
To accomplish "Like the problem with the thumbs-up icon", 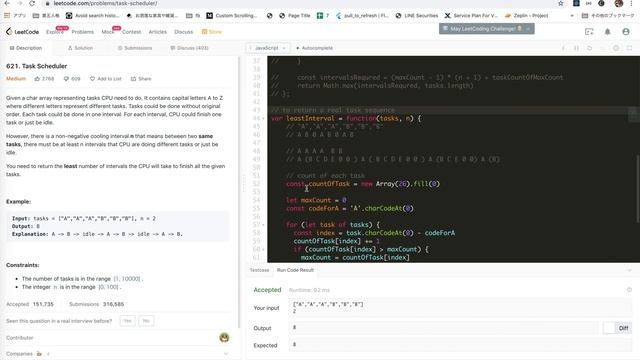I will 37,79.
